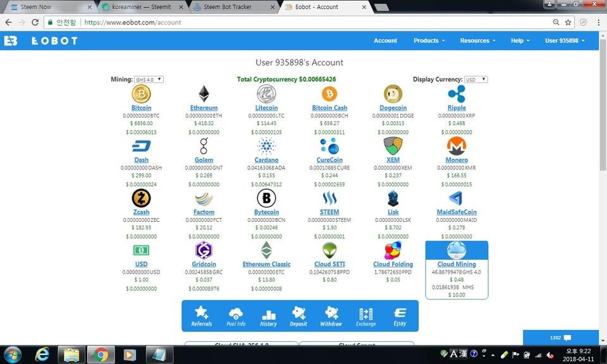Click the USD dollar bill icon
Image resolution: width=607 pixels, height=364 pixels.
[x=141, y=250]
